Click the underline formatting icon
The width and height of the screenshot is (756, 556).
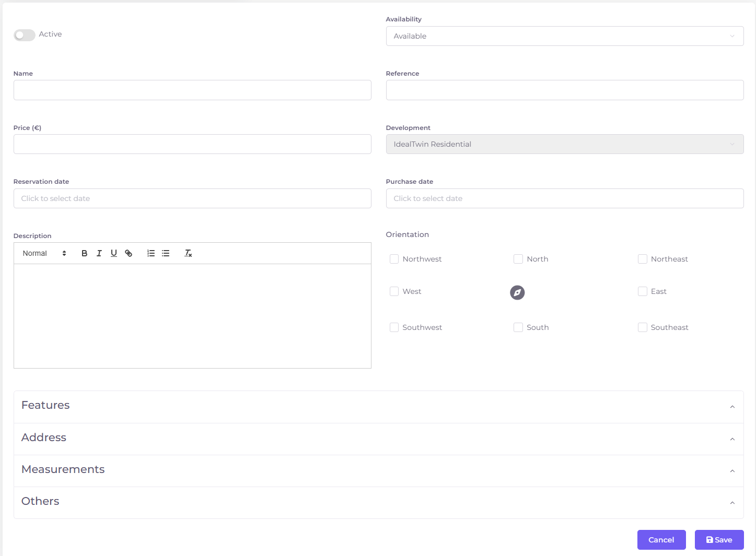[x=113, y=253]
